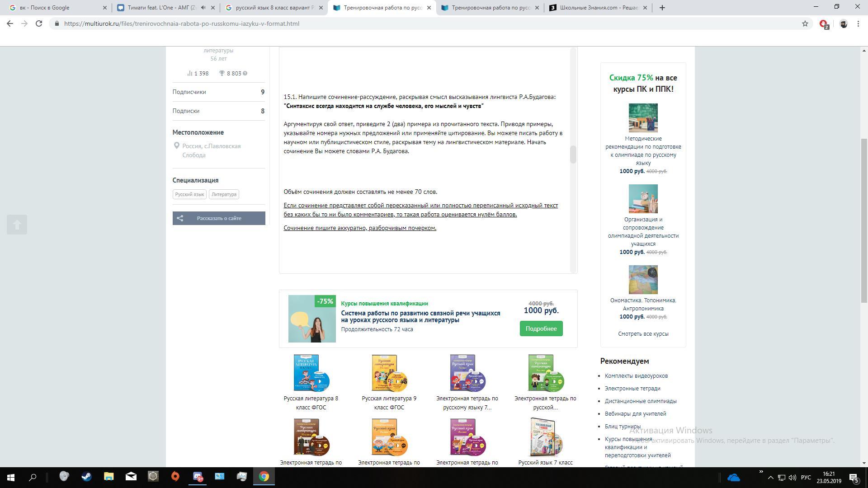Mute the Тимати tab audio icon
Screen dimensions: 868x488
pyautogui.click(x=203, y=8)
